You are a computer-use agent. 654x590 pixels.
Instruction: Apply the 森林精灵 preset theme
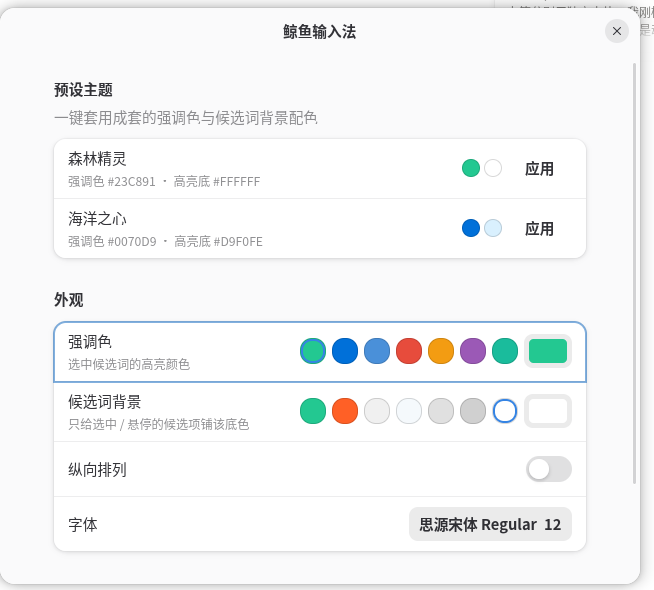point(539,168)
